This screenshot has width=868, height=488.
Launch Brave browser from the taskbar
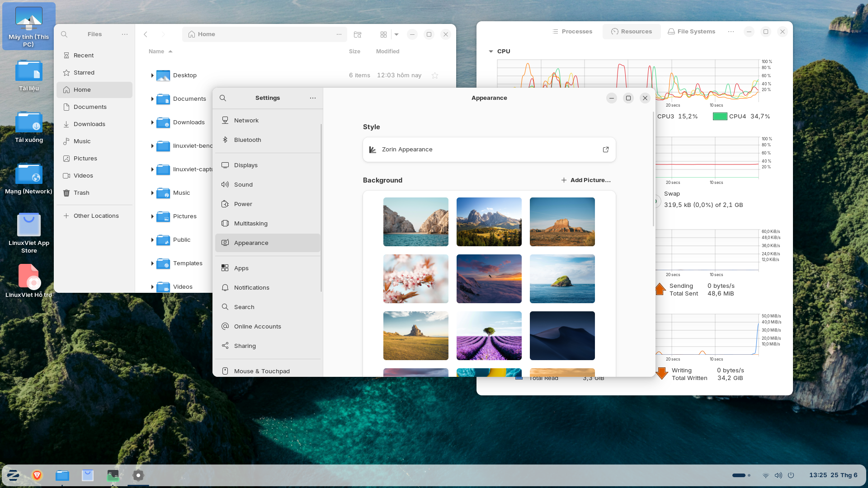37,475
